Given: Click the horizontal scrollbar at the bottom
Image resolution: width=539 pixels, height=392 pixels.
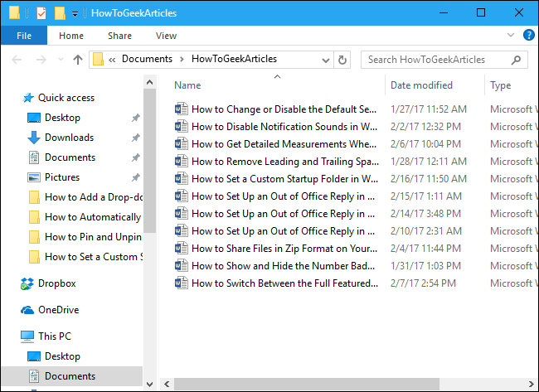Looking at the screenshot, I should tap(332, 385).
